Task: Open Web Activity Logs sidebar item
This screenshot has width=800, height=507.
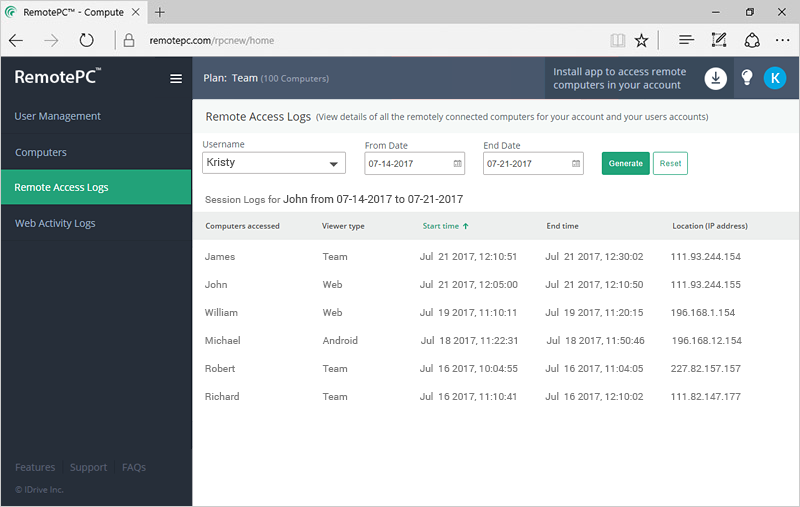Action: coord(55,223)
